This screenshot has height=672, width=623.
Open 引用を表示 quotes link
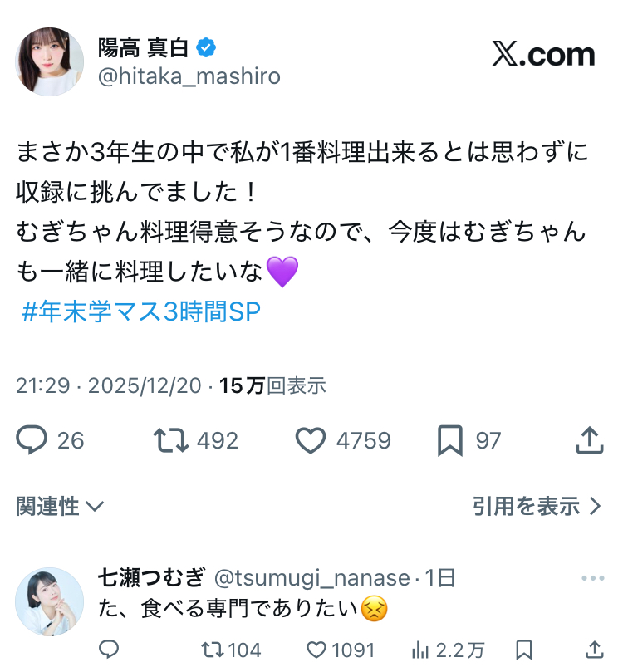(536, 506)
